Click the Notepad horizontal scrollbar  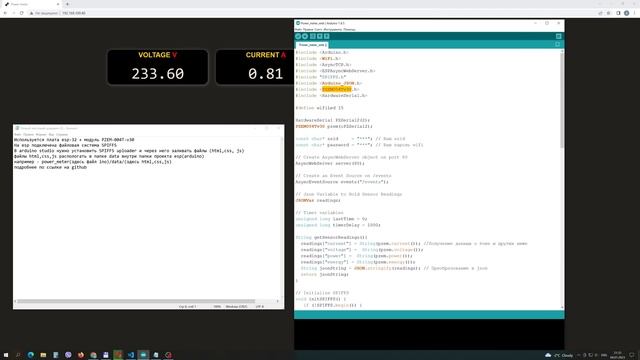(136, 301)
